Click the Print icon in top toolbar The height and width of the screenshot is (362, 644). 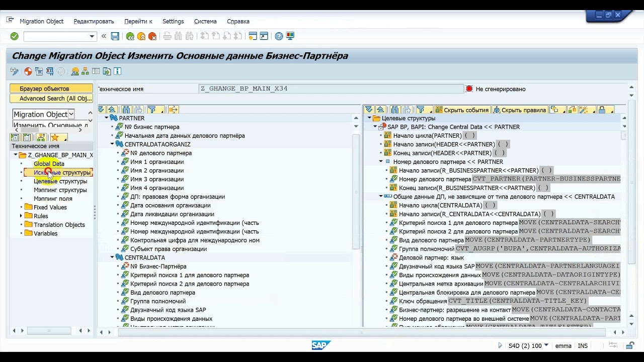[x=168, y=36]
